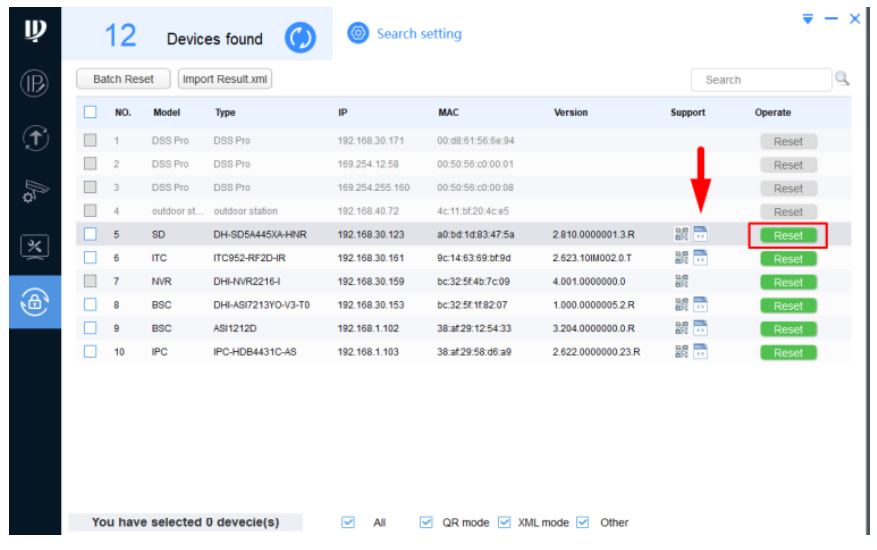Click inside the Search input field
This screenshot has height=550, width=877.
[760, 80]
